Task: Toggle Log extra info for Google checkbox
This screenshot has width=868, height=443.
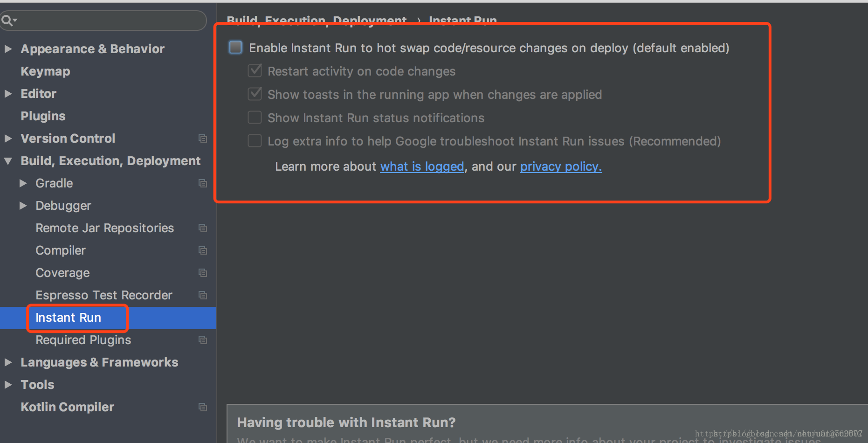Action: 255,141
